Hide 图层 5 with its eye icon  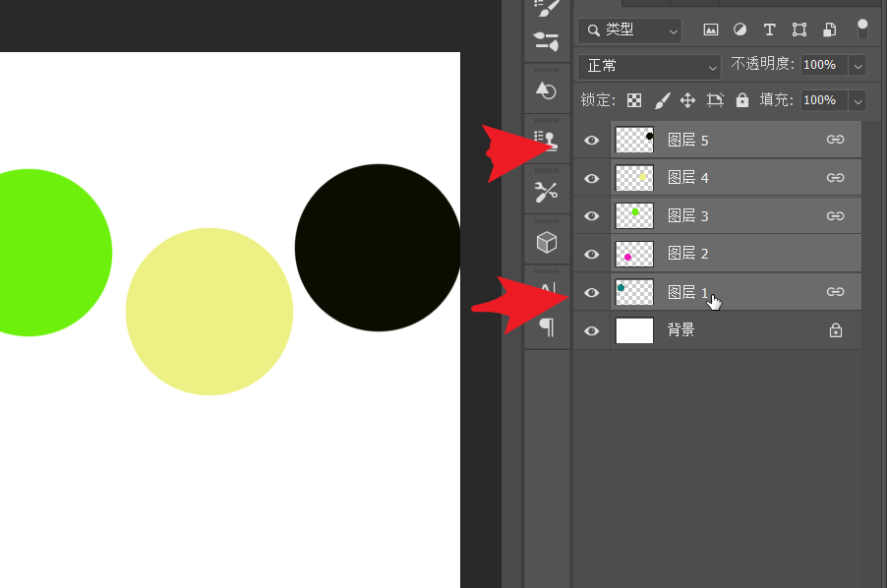pyautogui.click(x=592, y=141)
